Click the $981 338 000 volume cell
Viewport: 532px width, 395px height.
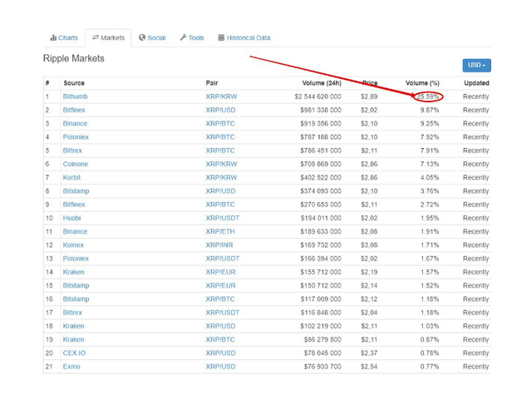pyautogui.click(x=321, y=110)
